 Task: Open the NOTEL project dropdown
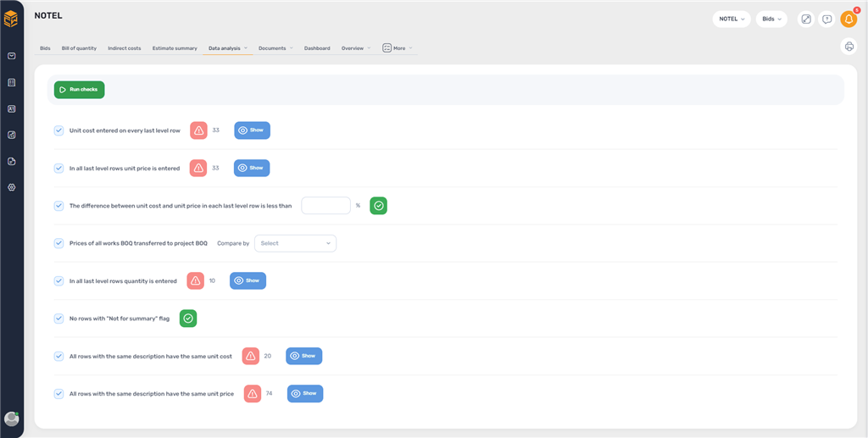732,19
